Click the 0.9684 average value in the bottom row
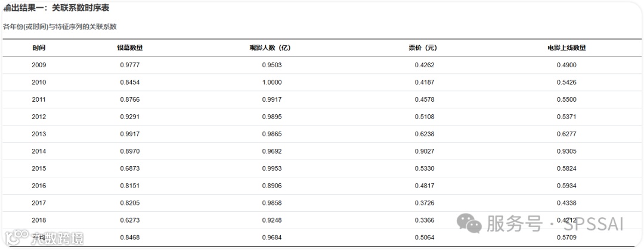Screen dimensions: 644x250 click(272, 237)
